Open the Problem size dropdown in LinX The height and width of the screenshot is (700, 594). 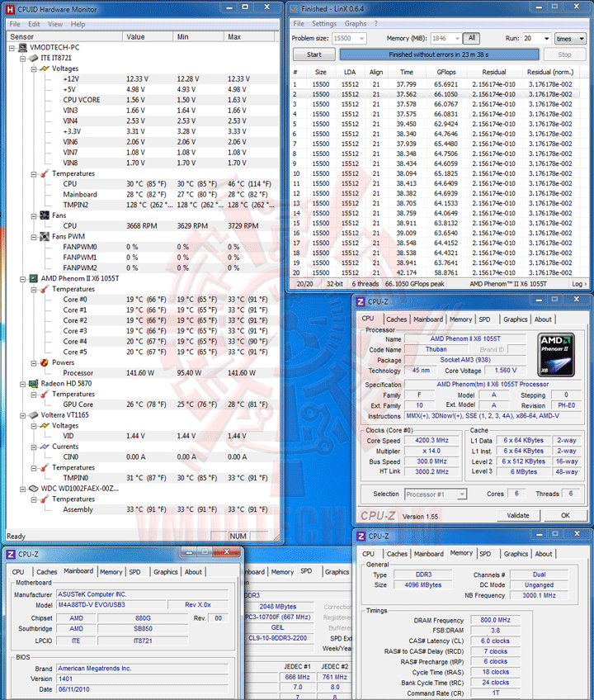point(361,39)
